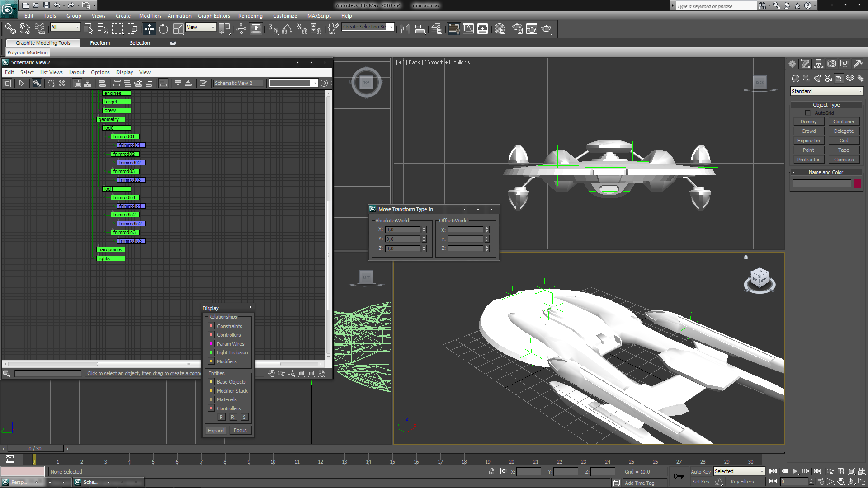
Task: Expand the Polygon Modeling panel
Action: [x=27, y=52]
